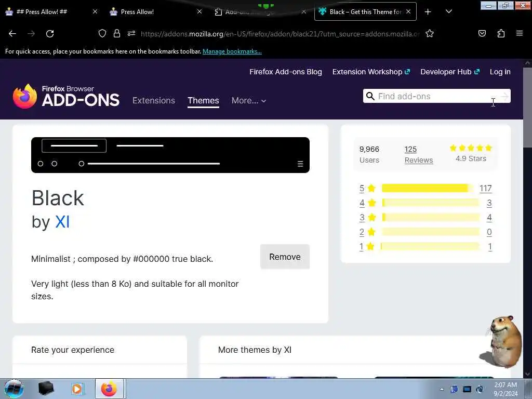Click the 4.9 Stars rating stars
The width and height of the screenshot is (532, 399).
pyautogui.click(x=471, y=148)
